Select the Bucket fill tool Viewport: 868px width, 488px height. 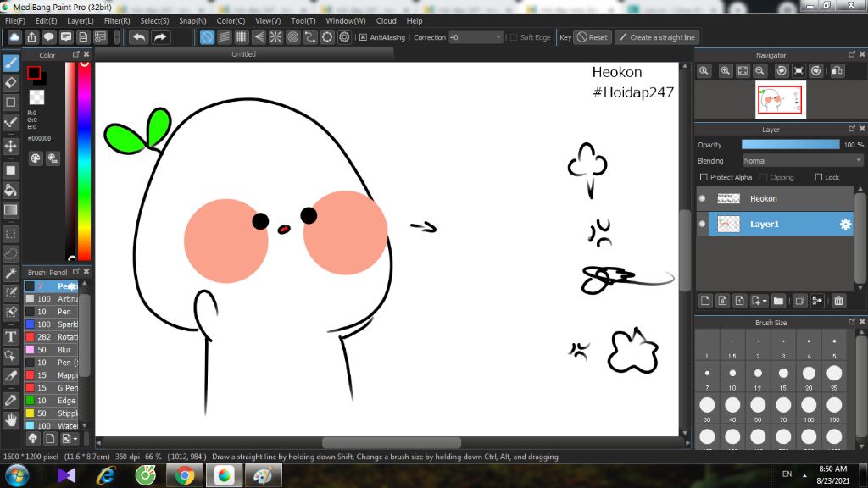11,190
